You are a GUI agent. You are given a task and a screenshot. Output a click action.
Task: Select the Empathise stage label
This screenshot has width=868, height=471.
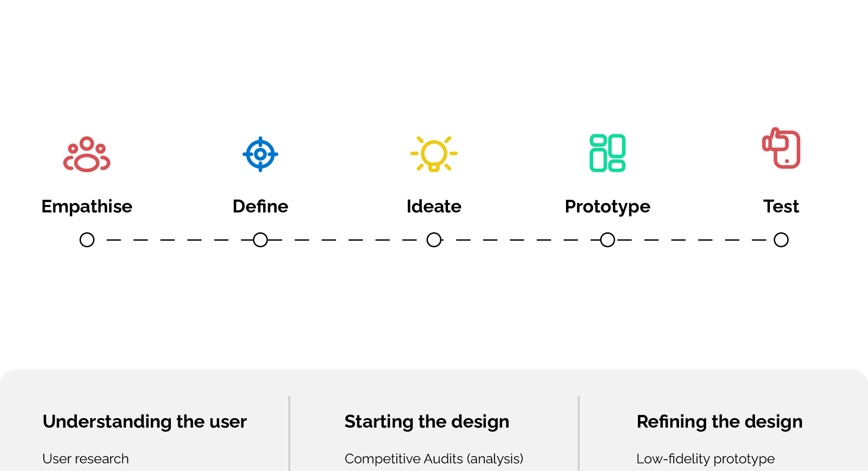(x=87, y=207)
